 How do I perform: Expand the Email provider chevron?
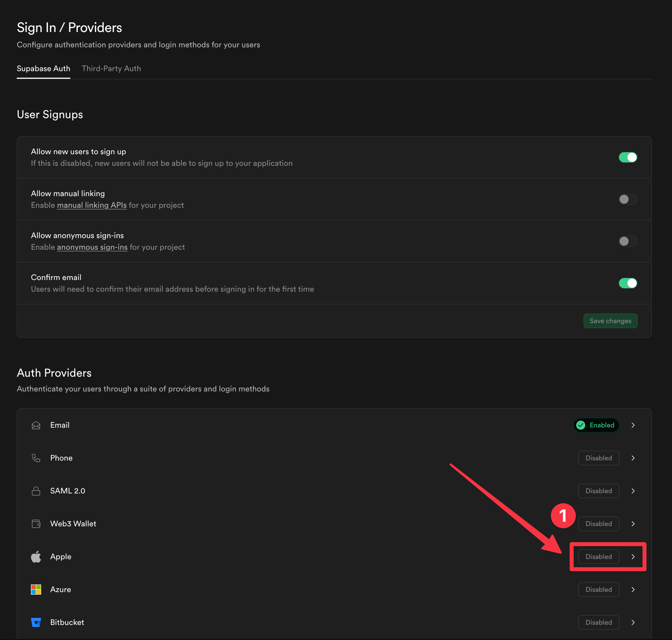(633, 425)
